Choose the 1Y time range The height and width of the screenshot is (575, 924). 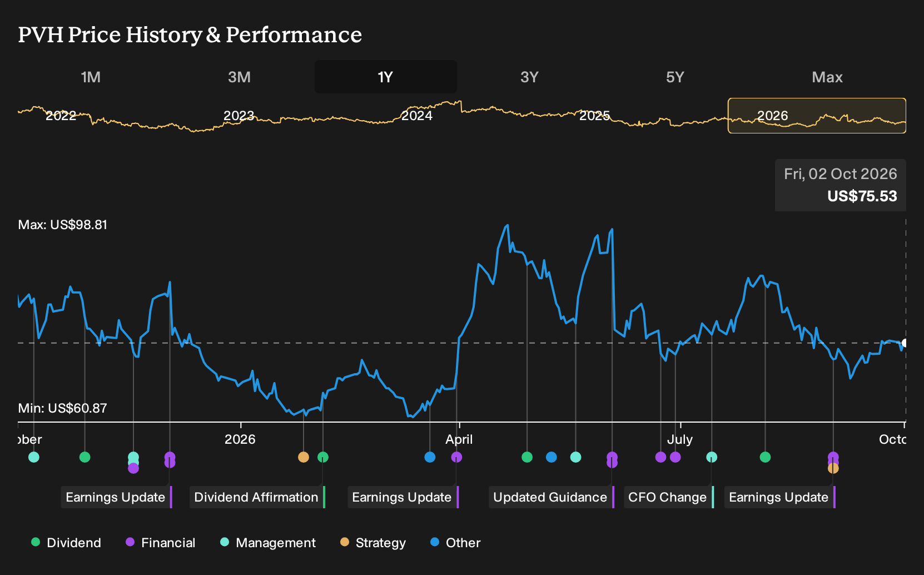click(x=385, y=77)
